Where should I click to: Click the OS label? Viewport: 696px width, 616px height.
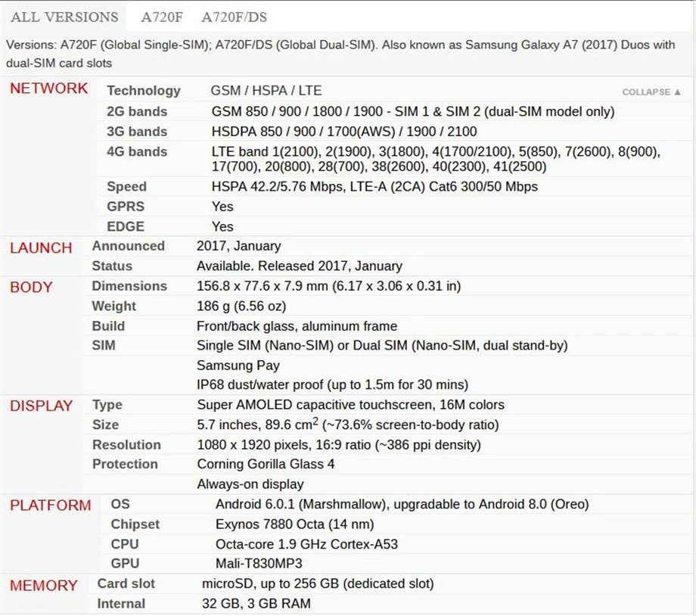(x=120, y=504)
